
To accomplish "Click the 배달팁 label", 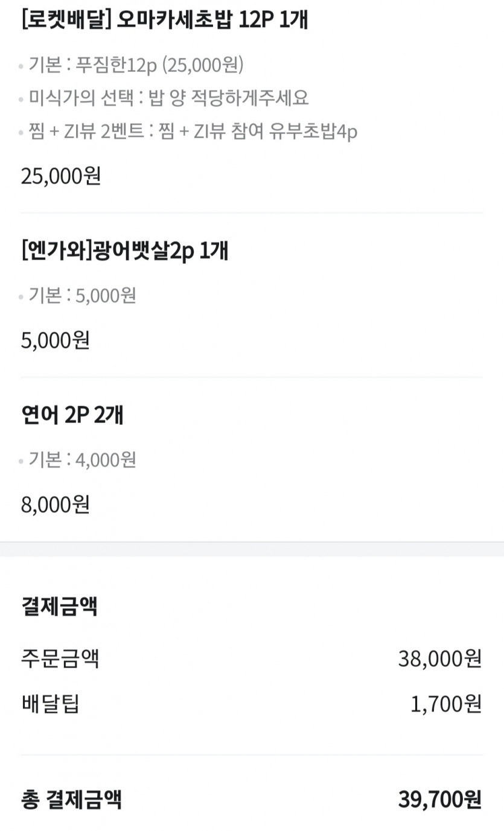I will [50, 703].
